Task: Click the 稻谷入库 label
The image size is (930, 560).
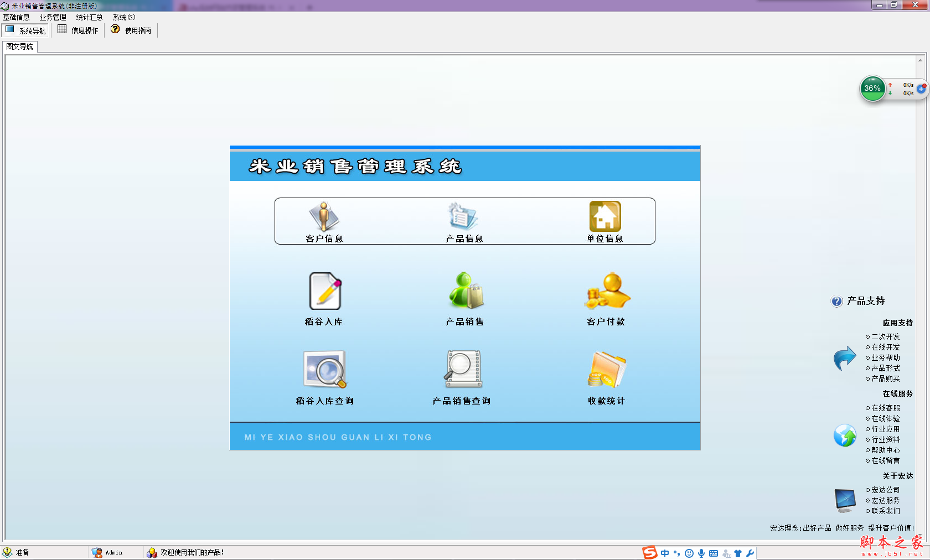Action: (x=324, y=322)
